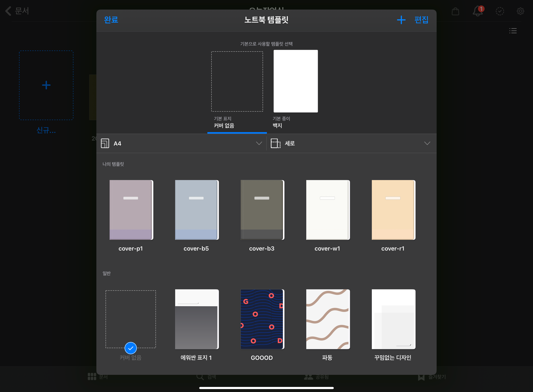The height and width of the screenshot is (392, 533).
Task: Choose the 에워싼 표지 1 cover
Action: pos(197,319)
